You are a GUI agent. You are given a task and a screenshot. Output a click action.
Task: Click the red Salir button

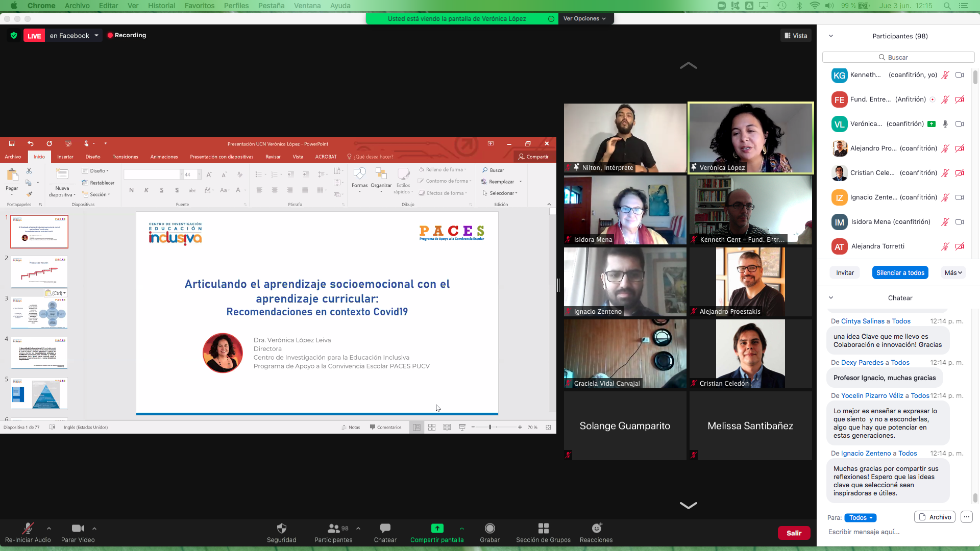794,533
